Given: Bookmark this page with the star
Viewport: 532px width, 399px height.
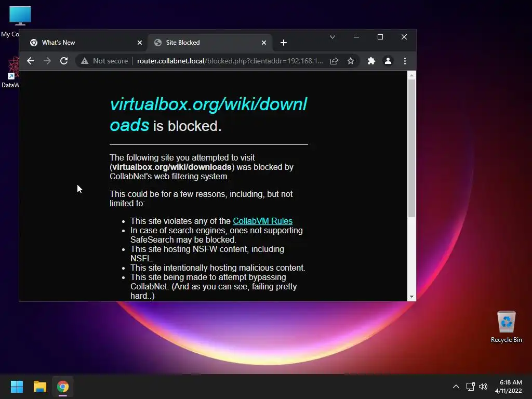Looking at the screenshot, I should (x=351, y=61).
